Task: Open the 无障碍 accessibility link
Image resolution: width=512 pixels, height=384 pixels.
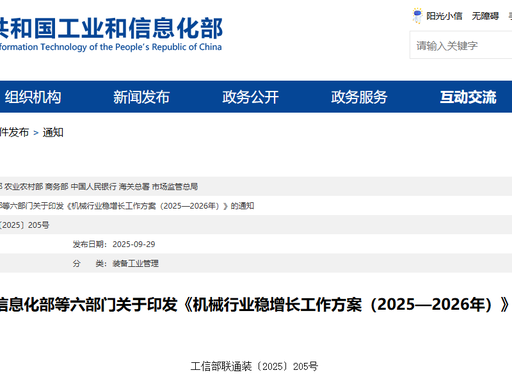Action: [485, 16]
